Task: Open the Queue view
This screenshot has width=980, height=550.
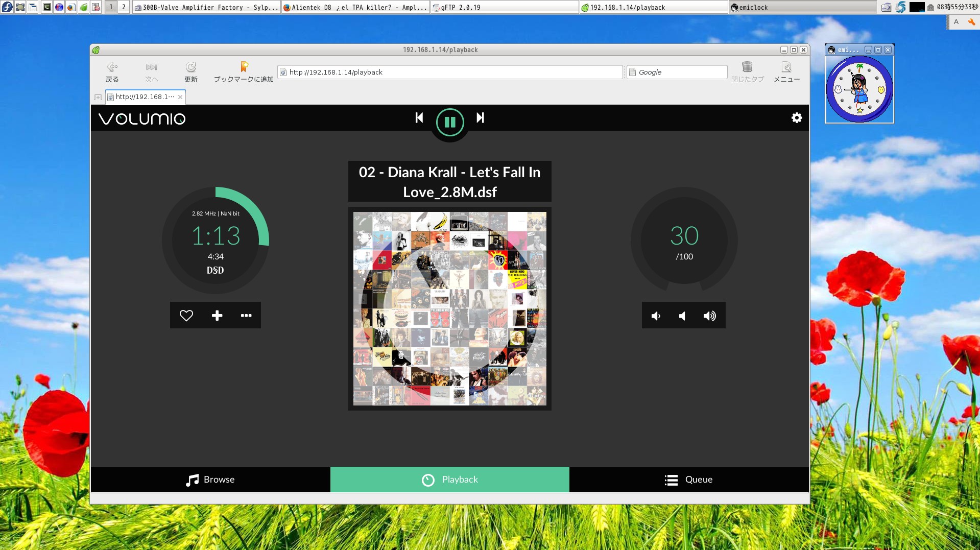Action: click(688, 479)
